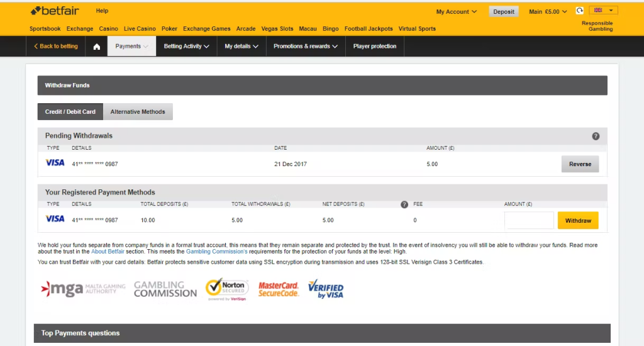The height and width of the screenshot is (346, 644).
Task: Switch to the Alternative Methods tab
Action: tap(138, 112)
